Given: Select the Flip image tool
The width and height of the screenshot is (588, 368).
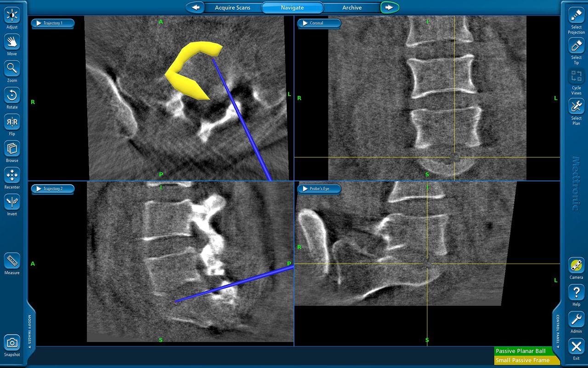Looking at the screenshot, I should (x=12, y=122).
